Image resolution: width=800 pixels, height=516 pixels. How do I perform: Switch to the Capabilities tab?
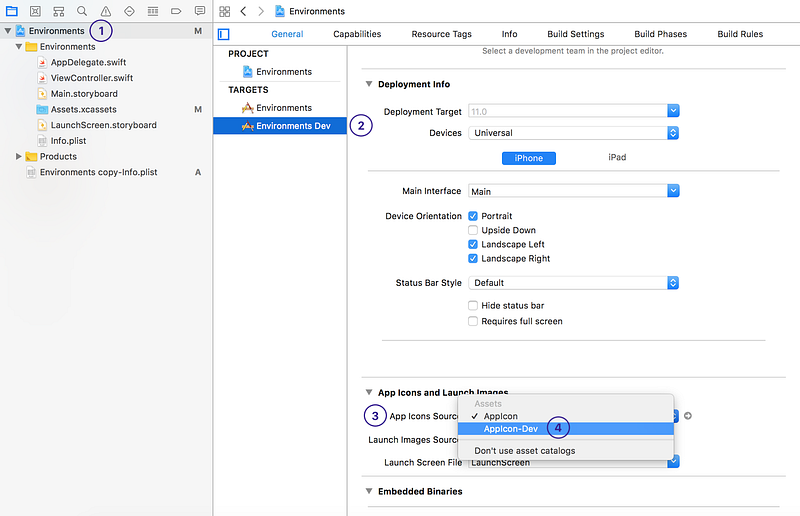coord(357,34)
